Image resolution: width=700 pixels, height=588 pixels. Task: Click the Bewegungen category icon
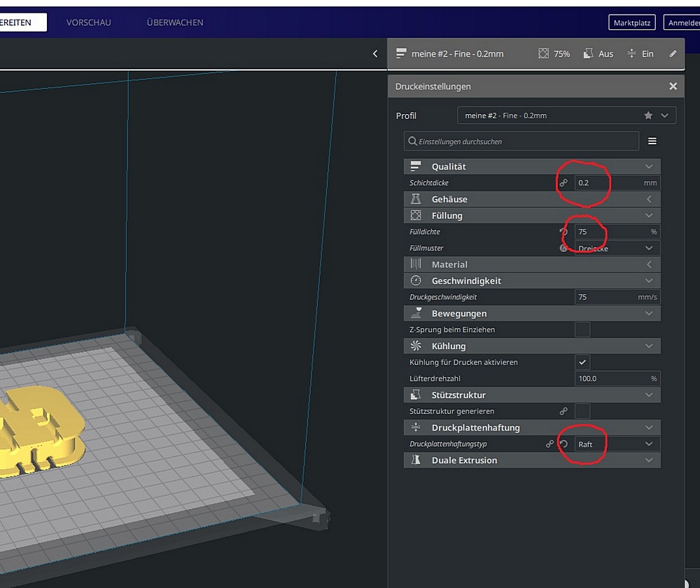tap(416, 313)
